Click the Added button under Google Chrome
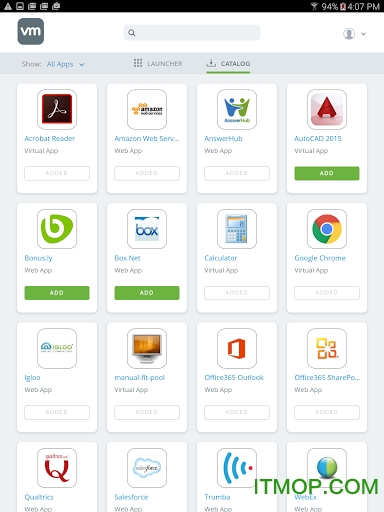The width and height of the screenshot is (384, 512). 327,293
